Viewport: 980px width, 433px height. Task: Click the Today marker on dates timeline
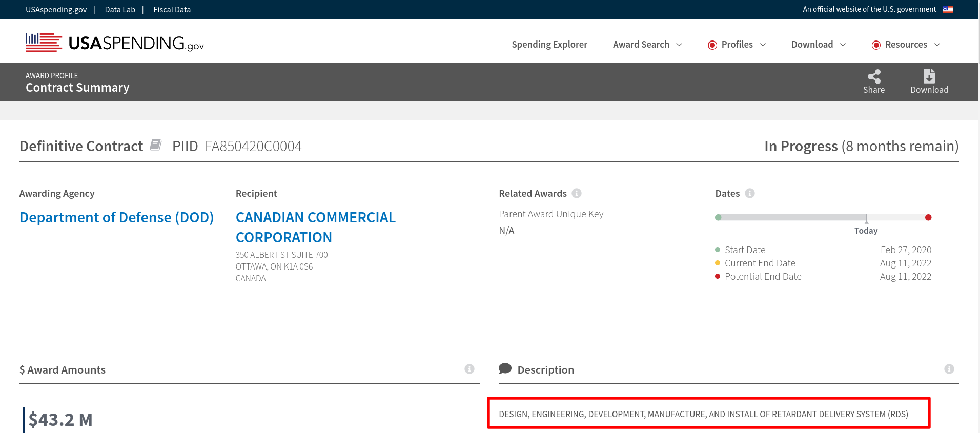[x=866, y=231]
